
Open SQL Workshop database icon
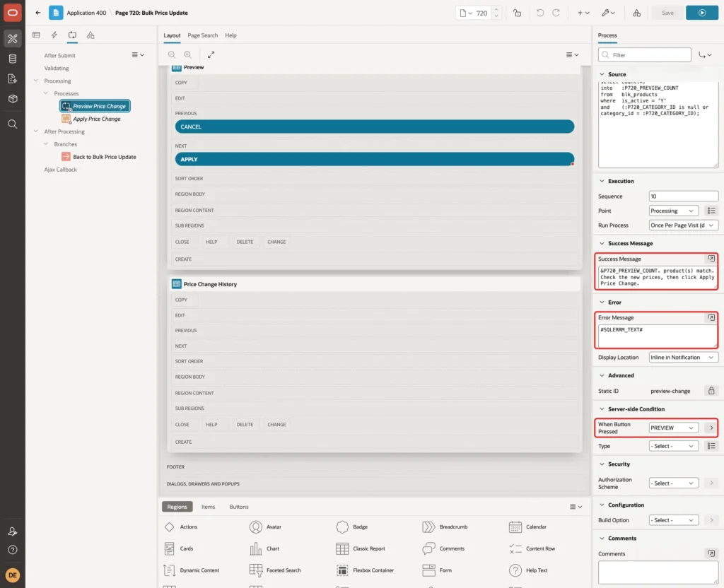pyautogui.click(x=13, y=59)
